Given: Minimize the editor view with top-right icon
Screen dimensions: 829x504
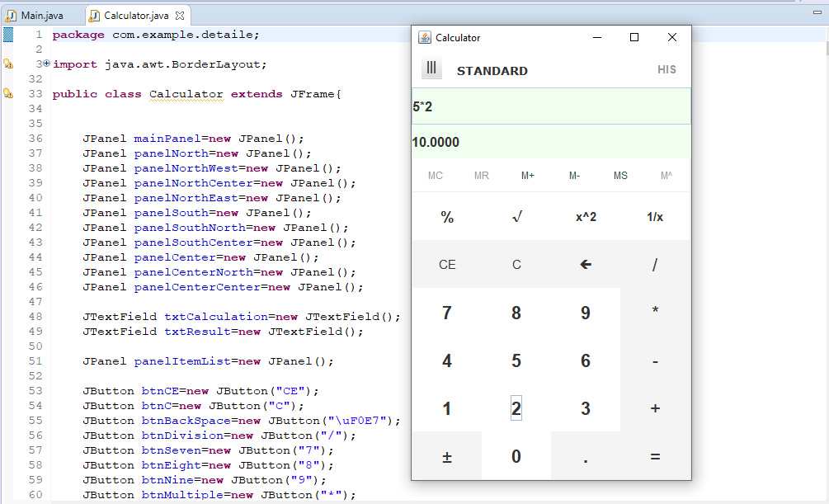Looking at the screenshot, I should (x=817, y=12).
